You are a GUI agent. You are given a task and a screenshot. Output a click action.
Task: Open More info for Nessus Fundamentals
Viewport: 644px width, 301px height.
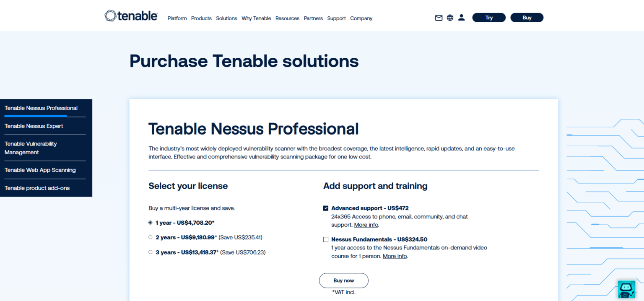point(394,256)
